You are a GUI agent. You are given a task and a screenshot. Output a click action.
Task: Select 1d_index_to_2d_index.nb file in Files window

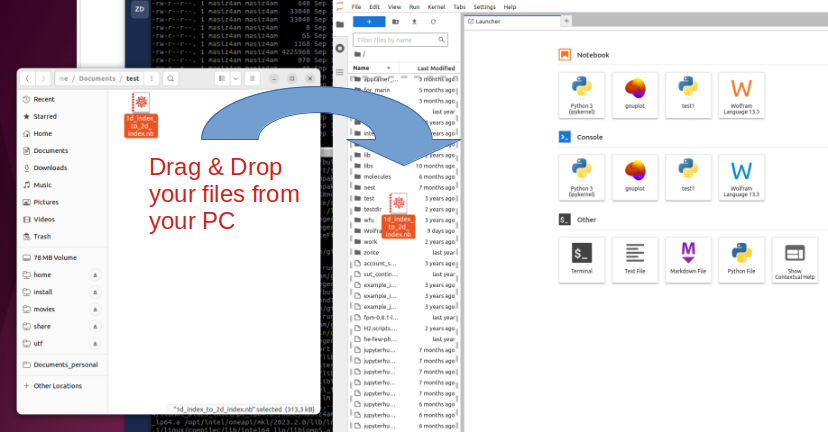coord(141,115)
